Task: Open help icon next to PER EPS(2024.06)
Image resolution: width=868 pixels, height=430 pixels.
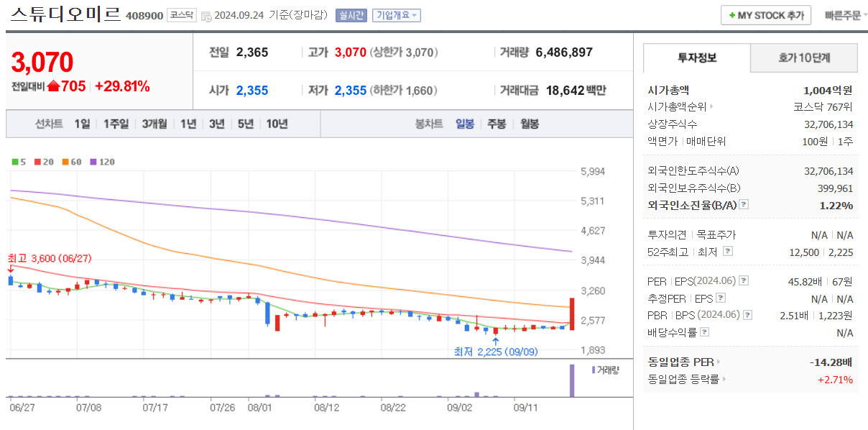Action: [744, 281]
